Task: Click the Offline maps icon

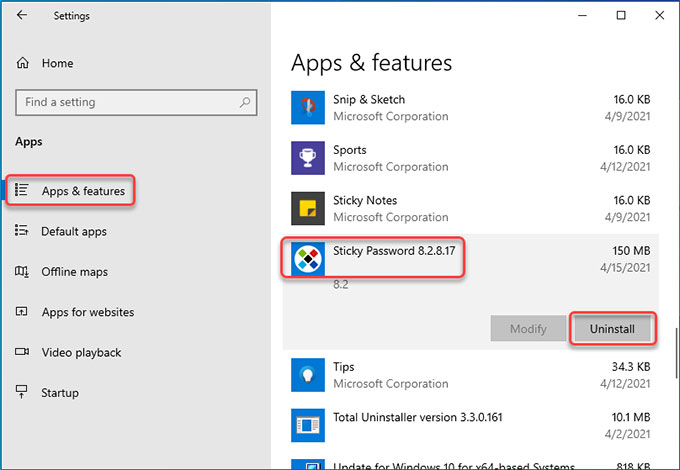Action: 22,271
